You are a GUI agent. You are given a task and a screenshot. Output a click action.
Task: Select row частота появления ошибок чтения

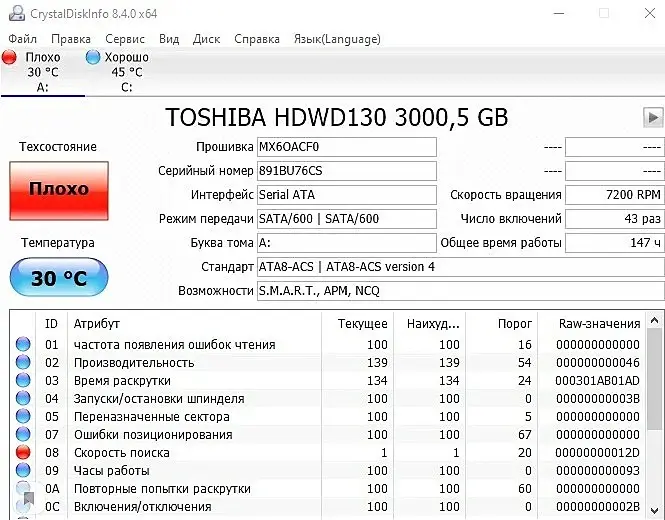pos(327,344)
